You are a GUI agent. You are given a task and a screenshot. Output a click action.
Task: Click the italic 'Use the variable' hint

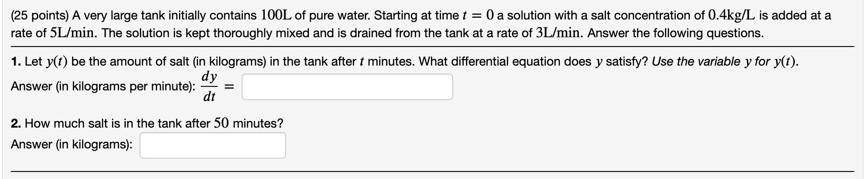coord(696,62)
